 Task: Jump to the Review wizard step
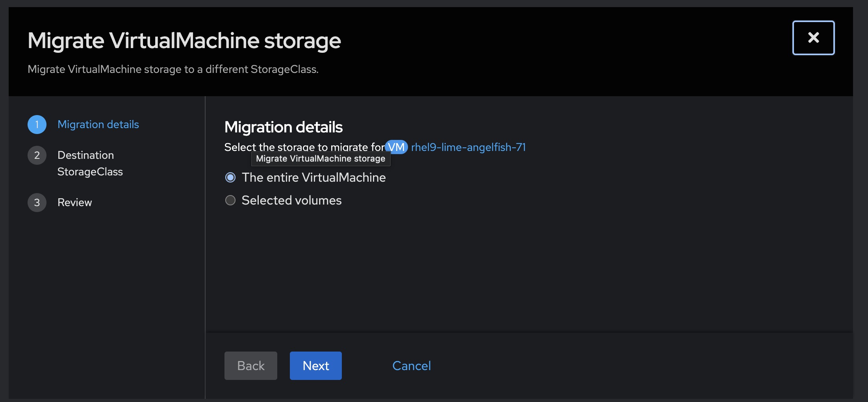pyautogui.click(x=74, y=203)
